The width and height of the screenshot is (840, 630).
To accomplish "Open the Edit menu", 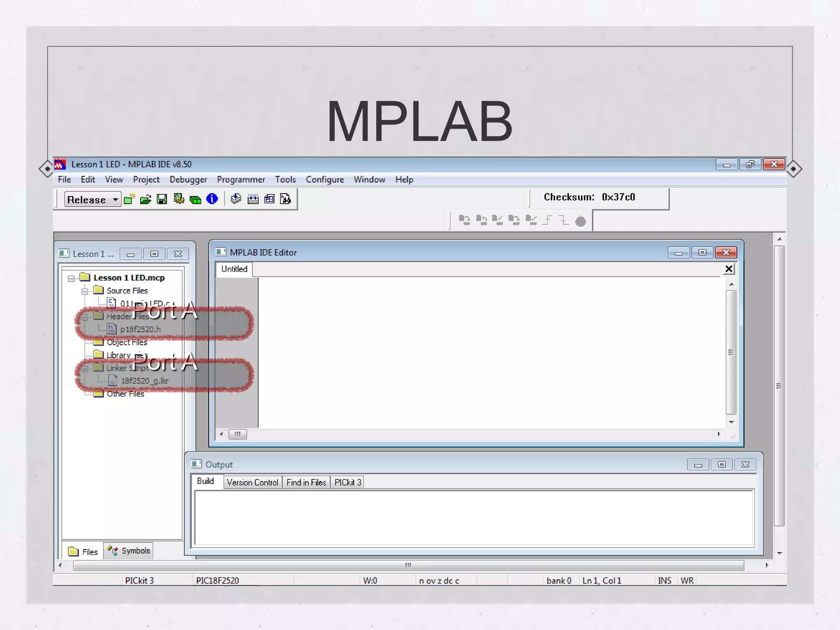I will [x=88, y=179].
